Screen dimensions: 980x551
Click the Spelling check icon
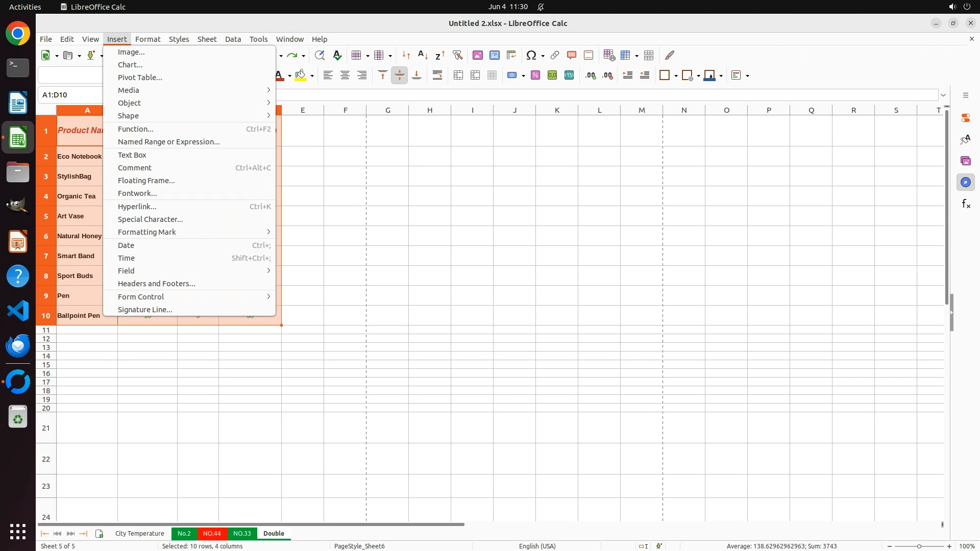pos(337,55)
